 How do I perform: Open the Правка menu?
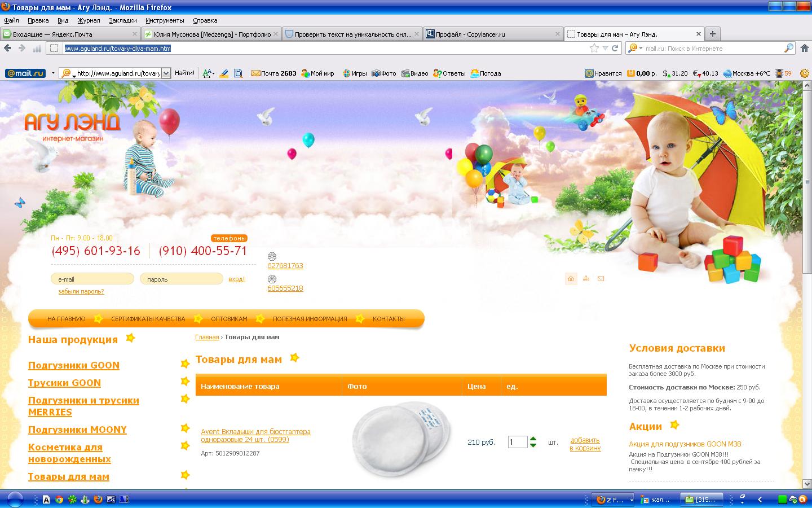coord(38,20)
